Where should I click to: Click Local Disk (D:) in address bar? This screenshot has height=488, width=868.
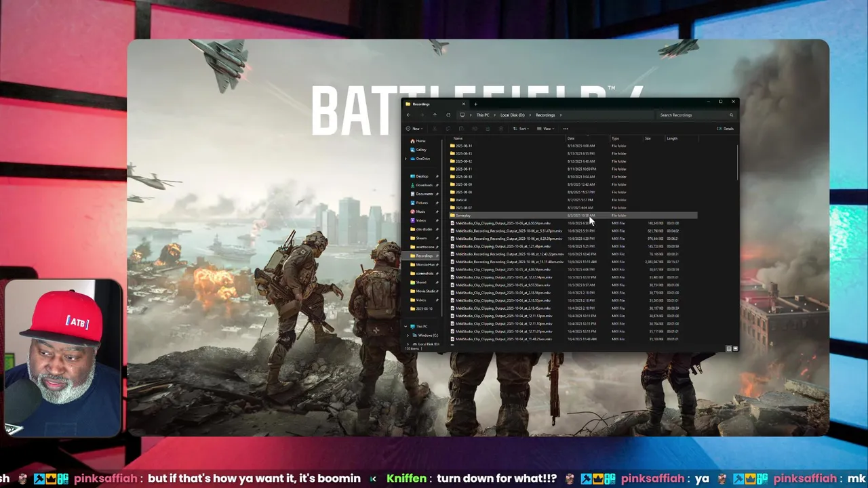[512, 115]
